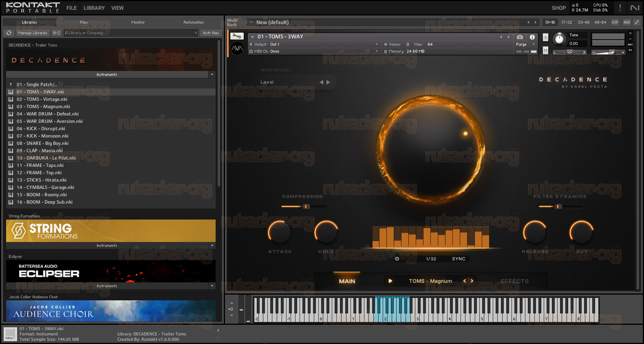This screenshot has height=344, width=644.
Task: Go to the previous Level modwheel option
Action: tap(321, 82)
